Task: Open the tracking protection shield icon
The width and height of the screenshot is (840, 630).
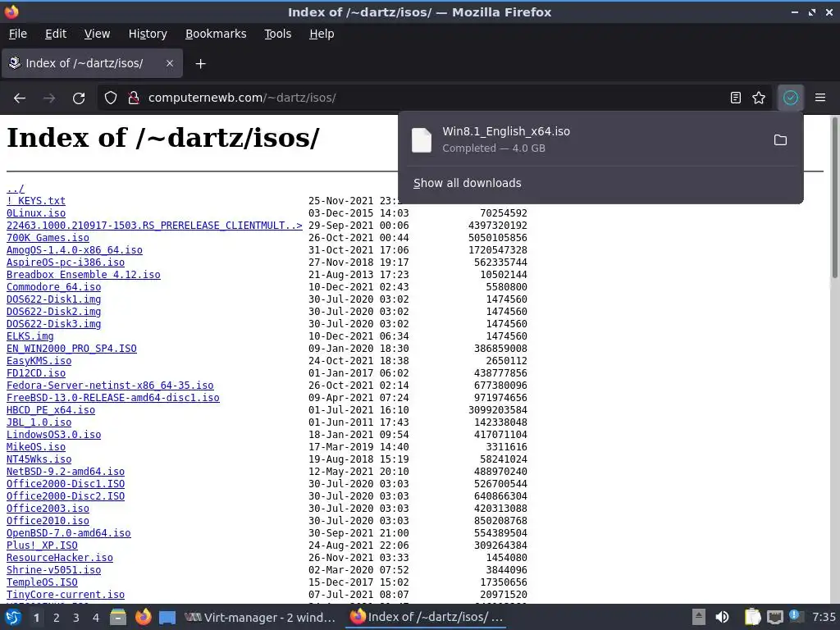Action: (111, 98)
